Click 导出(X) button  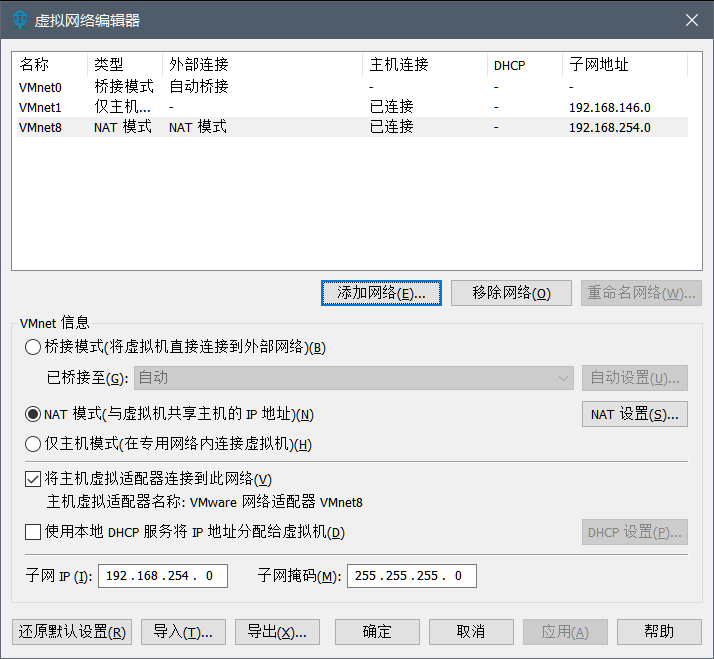pos(277,632)
